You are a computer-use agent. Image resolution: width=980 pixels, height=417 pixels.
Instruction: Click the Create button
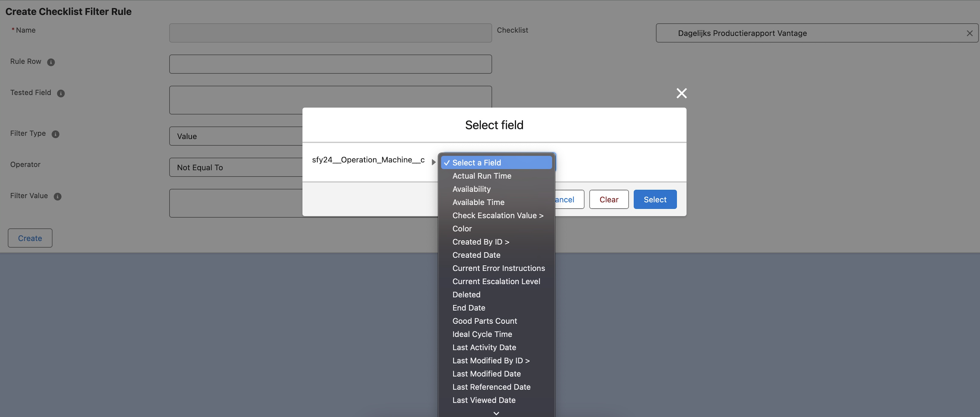(x=30, y=238)
